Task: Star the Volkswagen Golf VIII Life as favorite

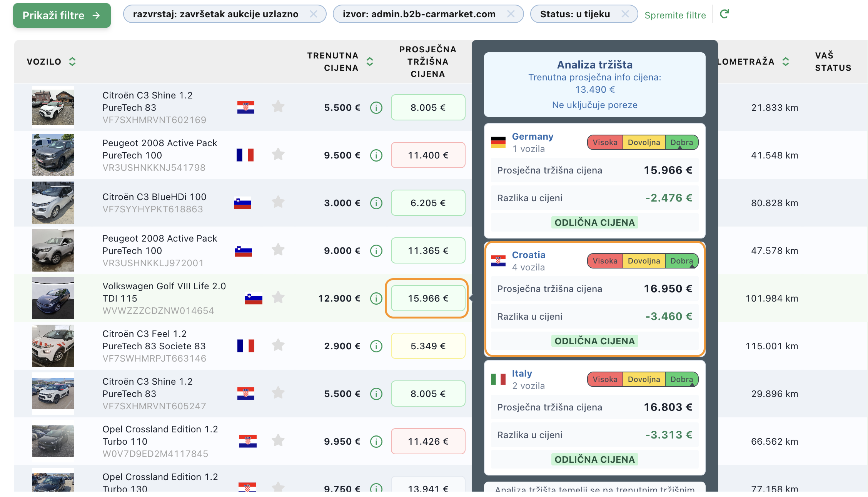Action: [278, 297]
